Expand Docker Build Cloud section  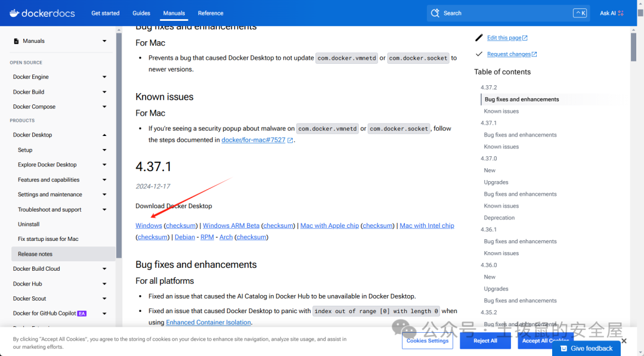[104, 269]
